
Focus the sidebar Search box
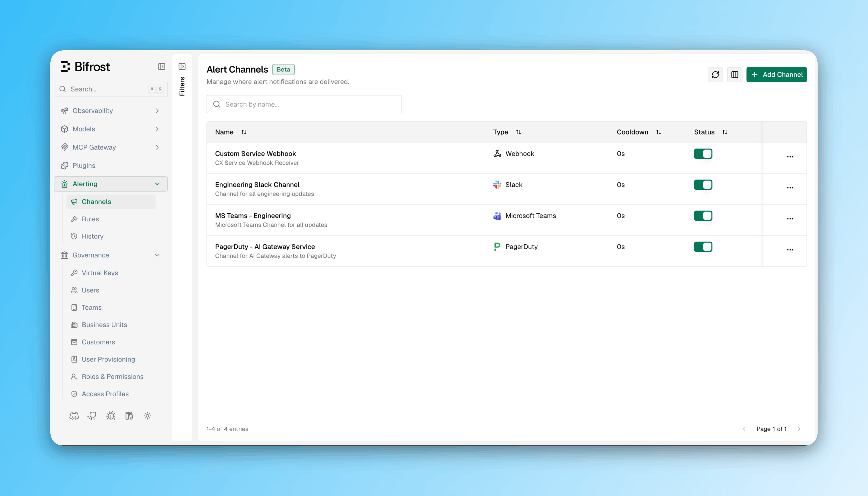(111, 89)
